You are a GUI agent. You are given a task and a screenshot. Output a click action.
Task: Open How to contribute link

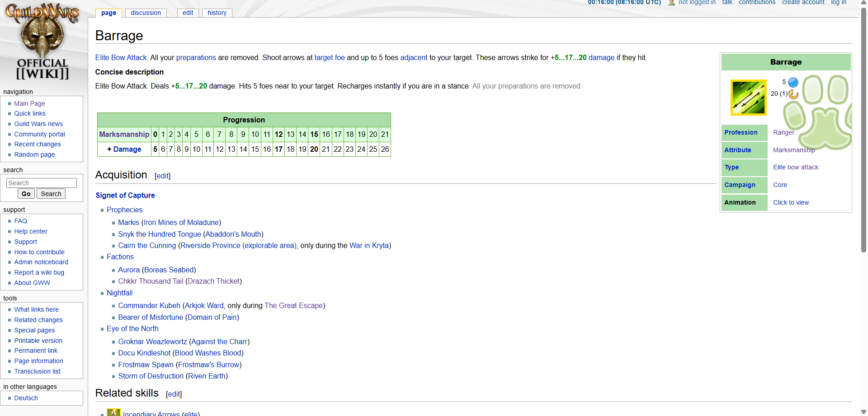pos(39,252)
